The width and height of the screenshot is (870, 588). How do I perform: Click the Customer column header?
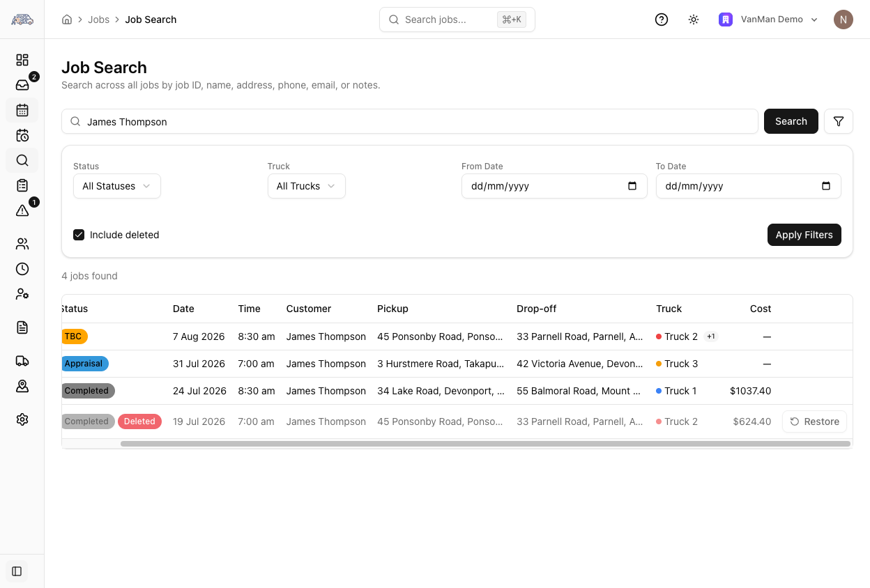pyautogui.click(x=309, y=309)
